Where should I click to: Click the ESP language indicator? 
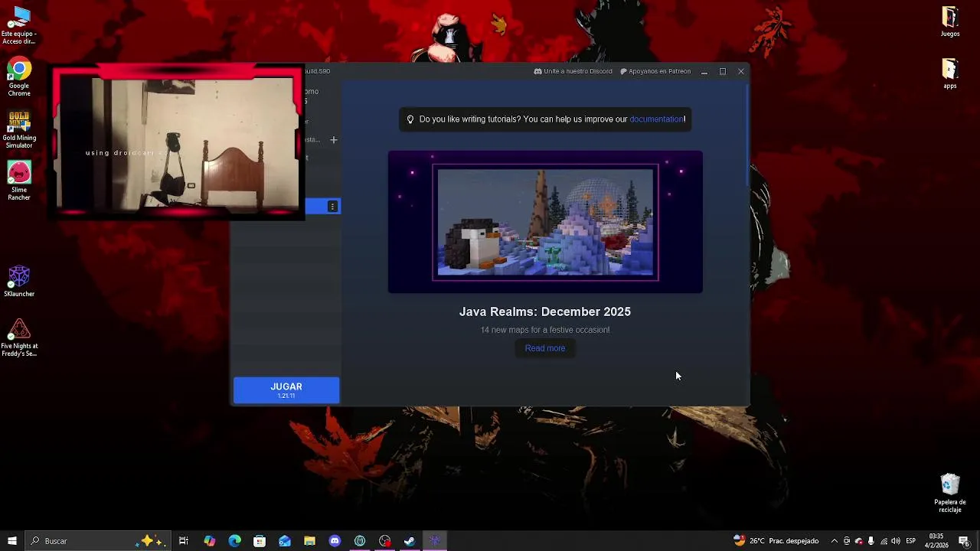[911, 541]
